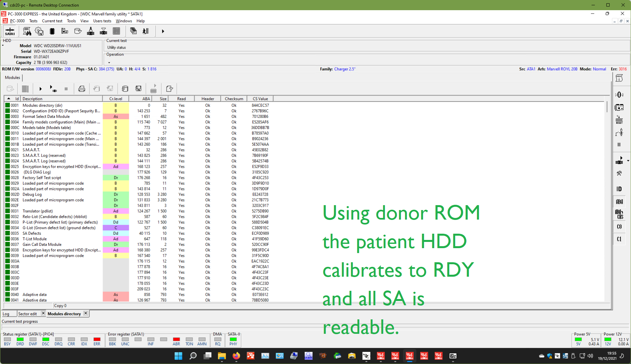Click the SATA1 port selector icon
This screenshot has height=364, width=631.
[x=10, y=31]
